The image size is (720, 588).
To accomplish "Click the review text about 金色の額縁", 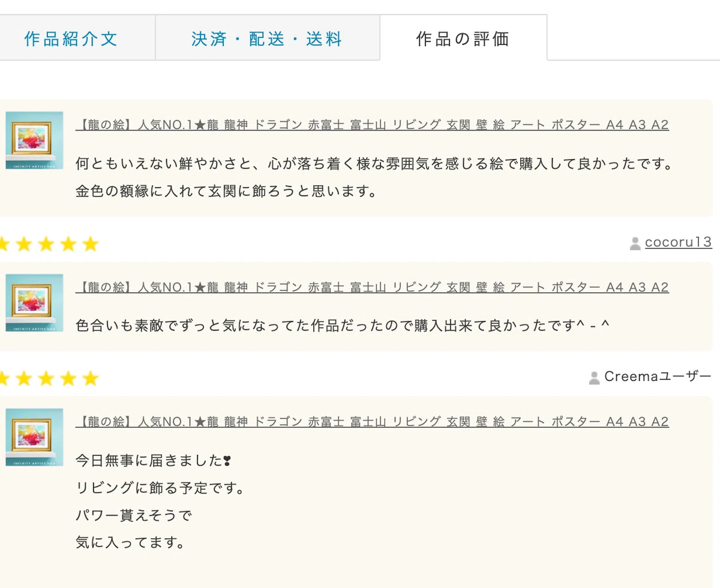I will point(226,192).
